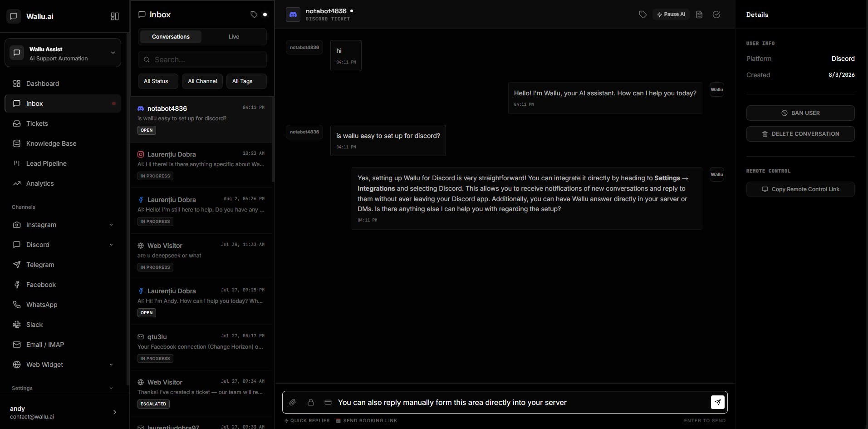Open Lead Pipeline in the sidebar
Screen dimensions: 868x429
coord(63,163)
